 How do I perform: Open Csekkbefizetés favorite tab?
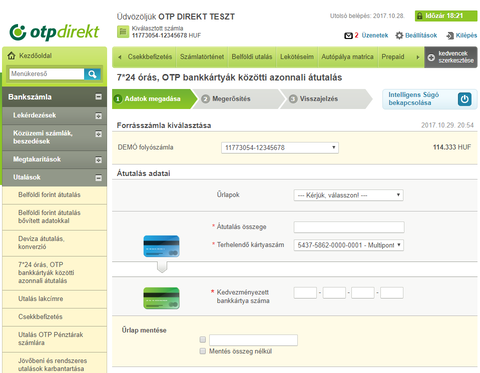150,57
